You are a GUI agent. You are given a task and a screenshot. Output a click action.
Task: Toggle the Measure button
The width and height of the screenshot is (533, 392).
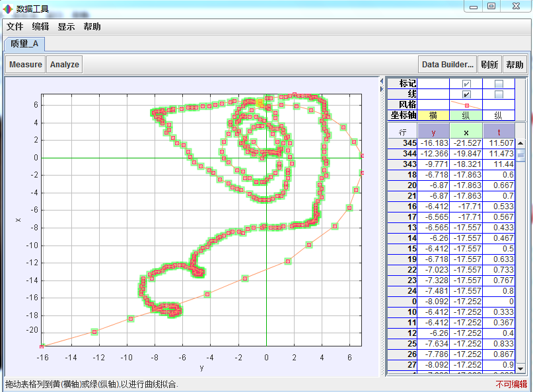point(26,65)
